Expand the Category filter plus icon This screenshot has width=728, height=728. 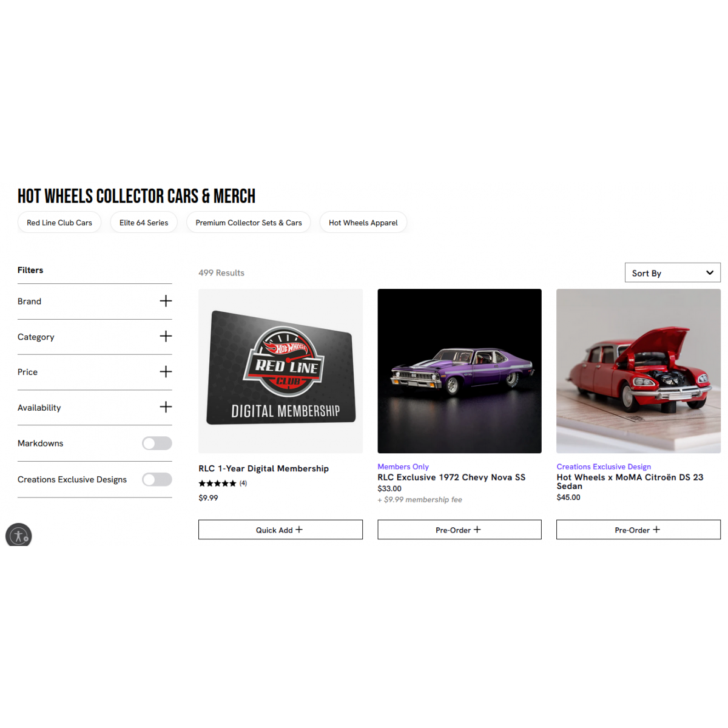pos(166,336)
